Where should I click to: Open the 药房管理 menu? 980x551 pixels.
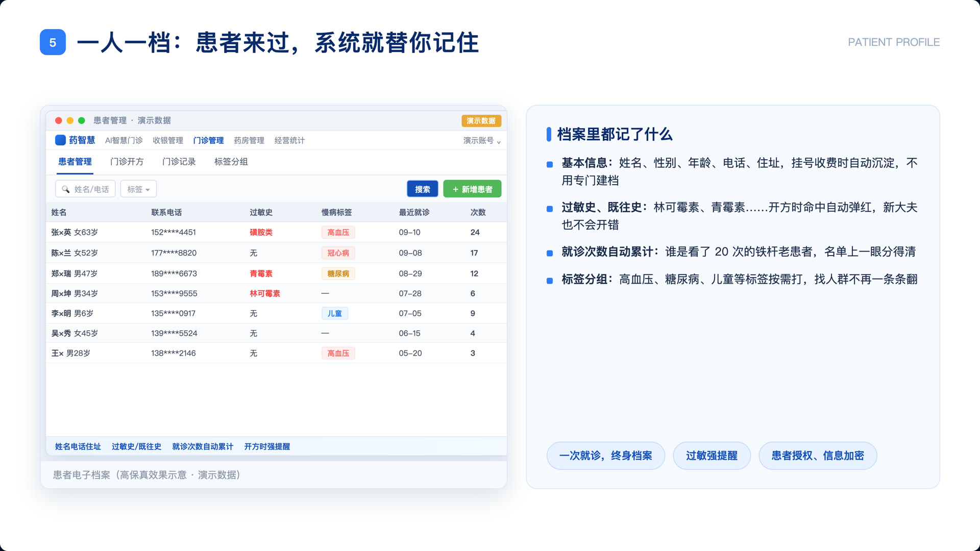(249, 140)
